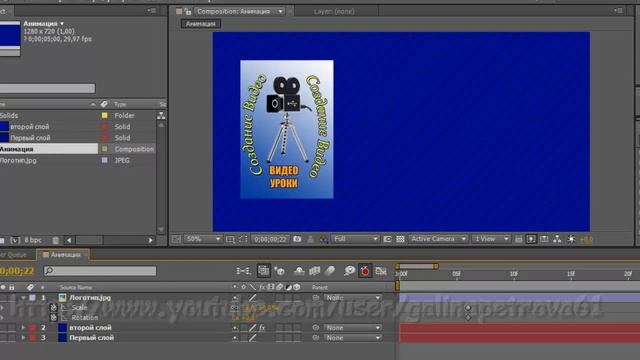
Task: Toggle the effects fx switch on второй слой
Action: point(262,328)
